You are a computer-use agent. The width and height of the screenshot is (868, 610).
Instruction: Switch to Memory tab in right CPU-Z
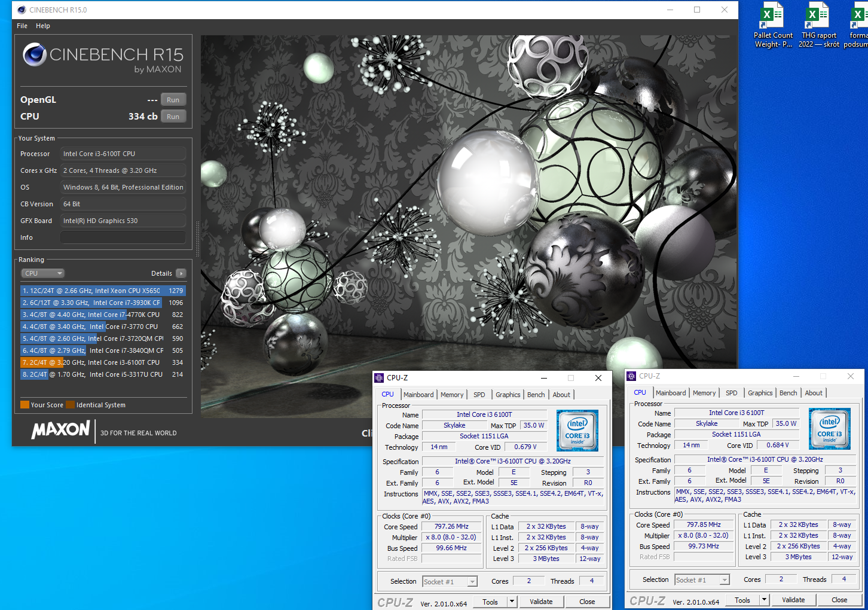click(704, 393)
